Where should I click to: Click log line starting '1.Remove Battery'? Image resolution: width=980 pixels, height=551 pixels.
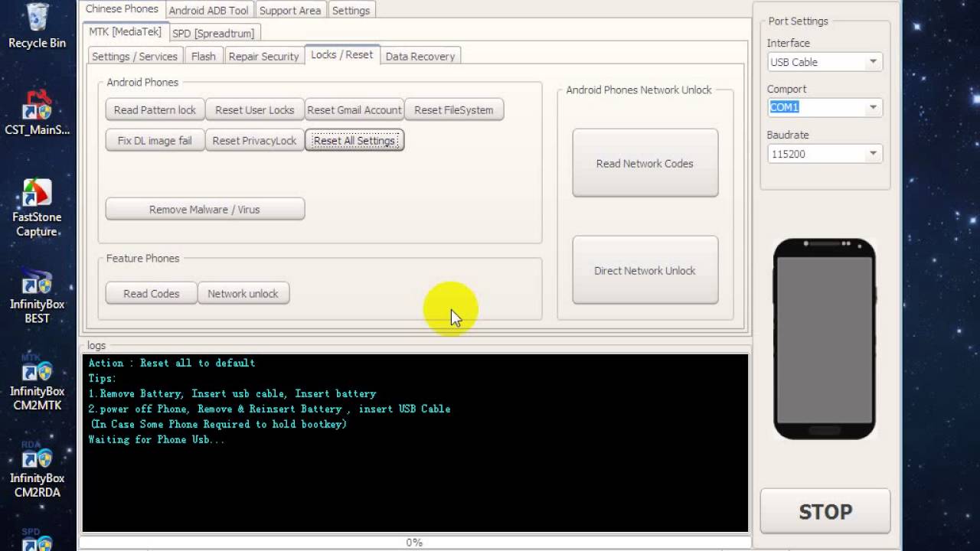click(x=232, y=393)
